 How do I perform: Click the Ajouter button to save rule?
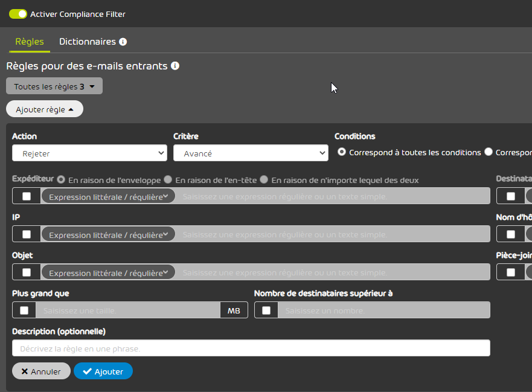point(103,371)
